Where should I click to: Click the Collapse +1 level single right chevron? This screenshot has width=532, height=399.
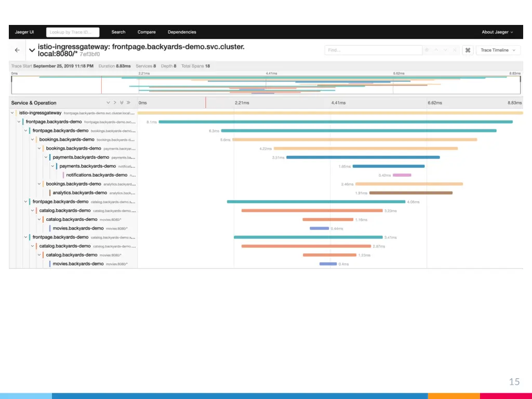[115, 102]
